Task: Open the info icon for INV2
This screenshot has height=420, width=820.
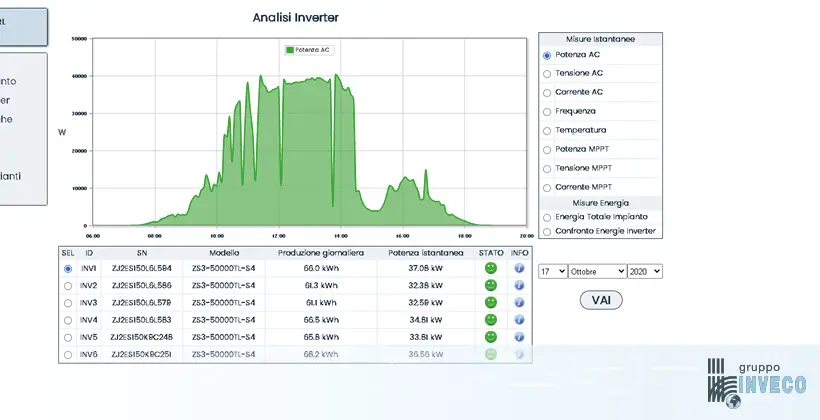Action: [519, 286]
